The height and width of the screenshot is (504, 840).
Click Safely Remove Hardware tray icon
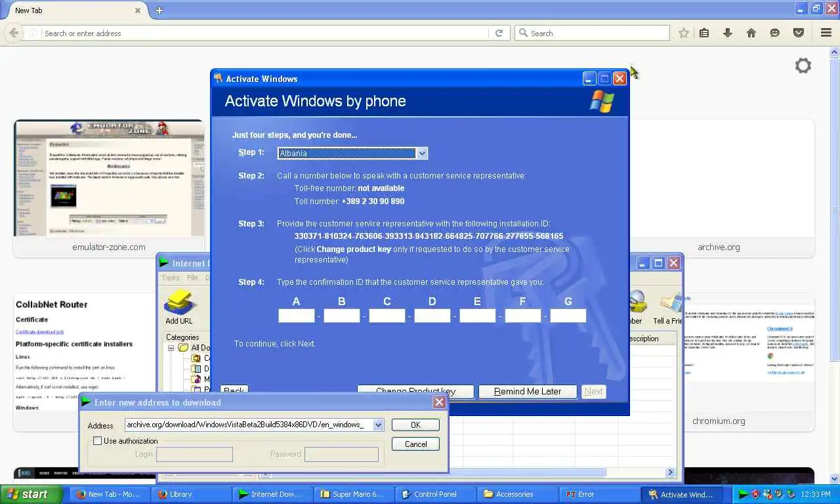coord(791,494)
